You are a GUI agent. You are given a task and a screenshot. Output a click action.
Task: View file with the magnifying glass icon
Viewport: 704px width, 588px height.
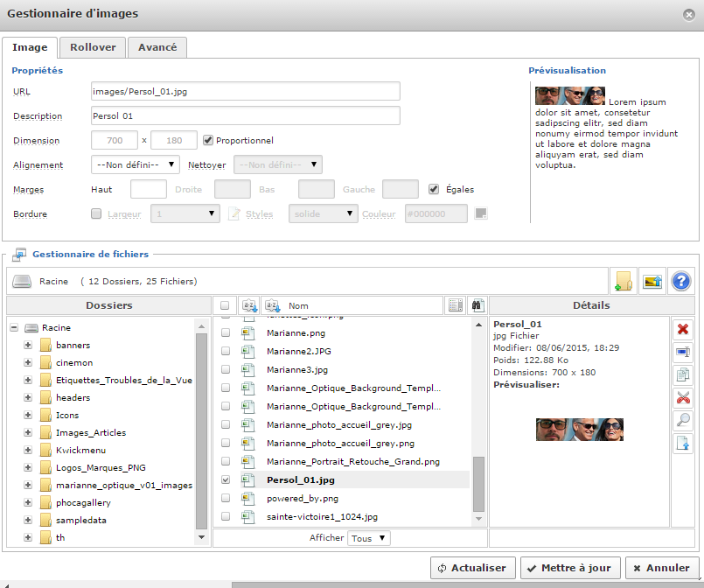point(683,420)
